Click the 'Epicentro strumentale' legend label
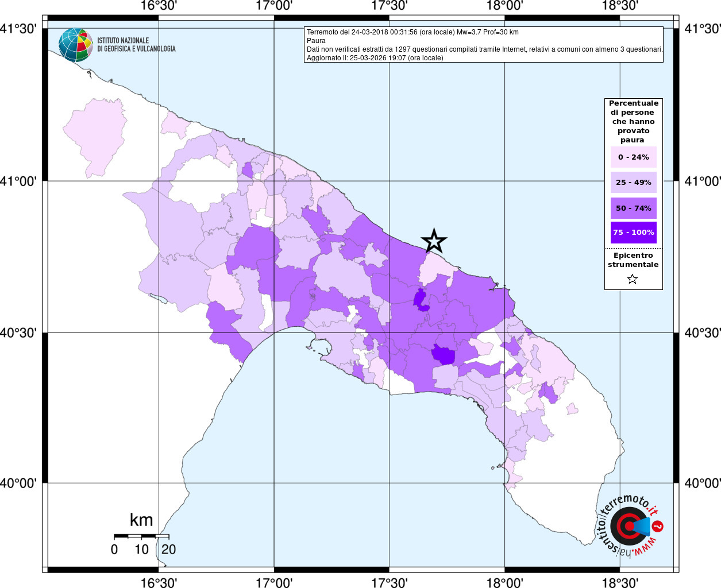This screenshot has width=721, height=588. tap(633, 260)
